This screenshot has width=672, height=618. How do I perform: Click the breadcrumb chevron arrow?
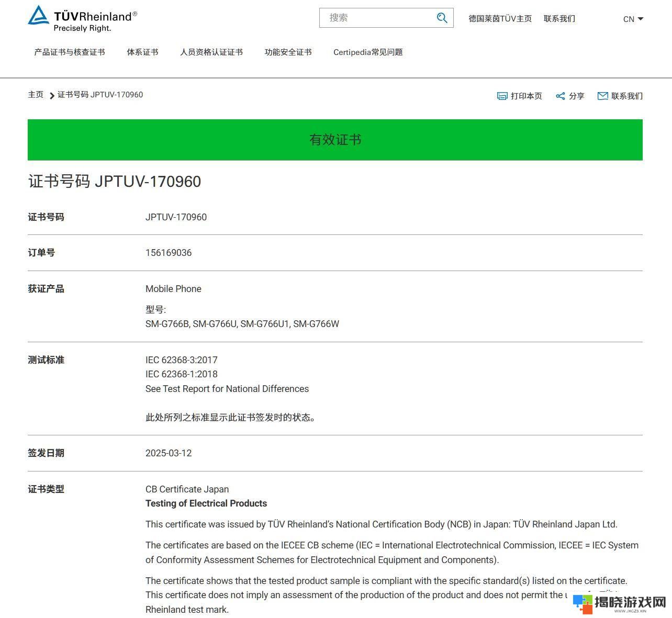coord(52,96)
